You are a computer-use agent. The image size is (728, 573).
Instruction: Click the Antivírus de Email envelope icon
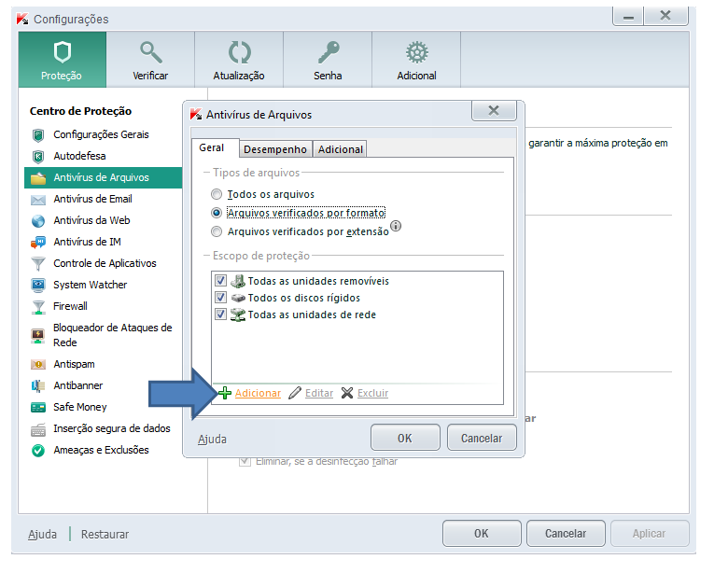[38, 200]
